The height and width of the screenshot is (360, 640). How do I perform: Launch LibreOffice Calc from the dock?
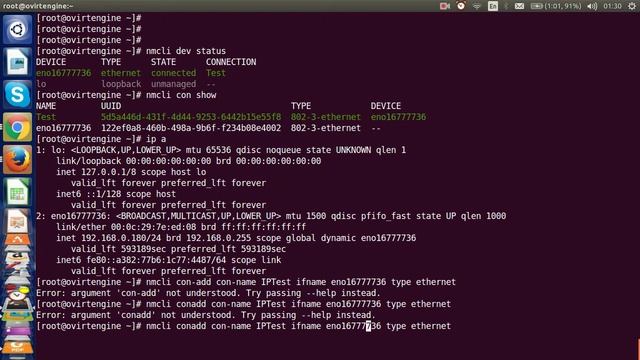tap(17, 192)
